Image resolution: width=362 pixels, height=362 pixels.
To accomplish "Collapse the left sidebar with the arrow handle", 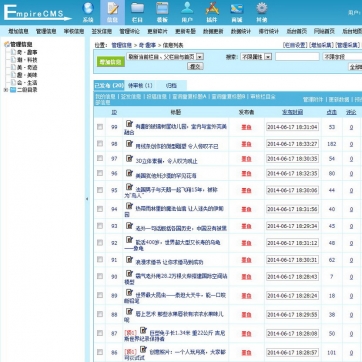I will coord(87,199).
